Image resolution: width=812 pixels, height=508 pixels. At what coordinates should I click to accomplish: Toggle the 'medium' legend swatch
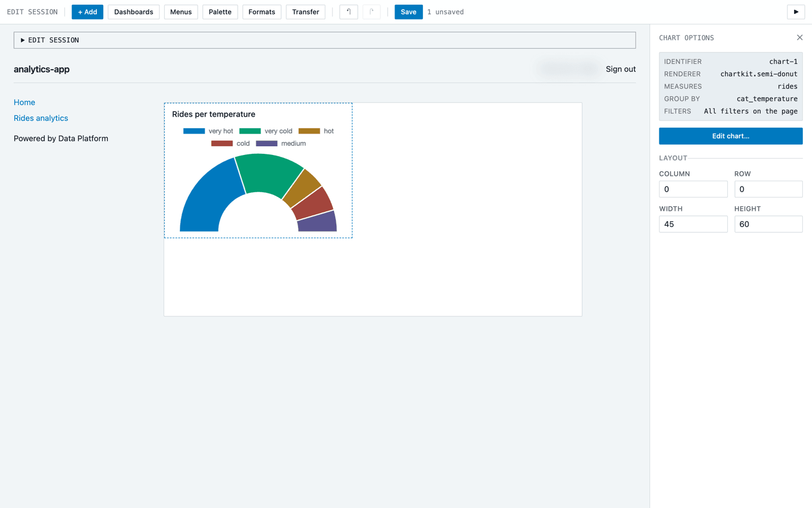(x=267, y=143)
